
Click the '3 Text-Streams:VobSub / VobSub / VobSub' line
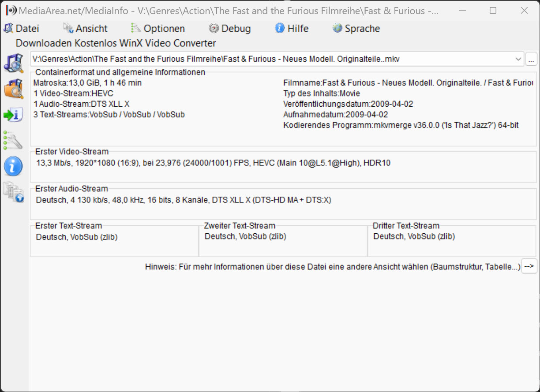109,115
